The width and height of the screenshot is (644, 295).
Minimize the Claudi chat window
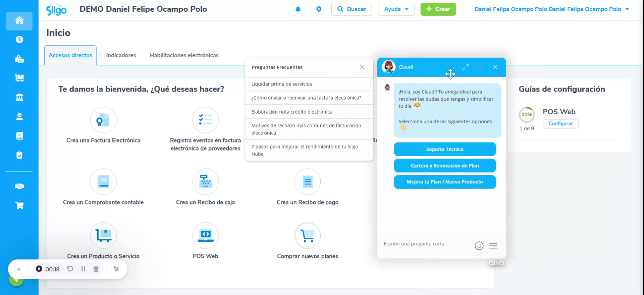[x=481, y=67]
